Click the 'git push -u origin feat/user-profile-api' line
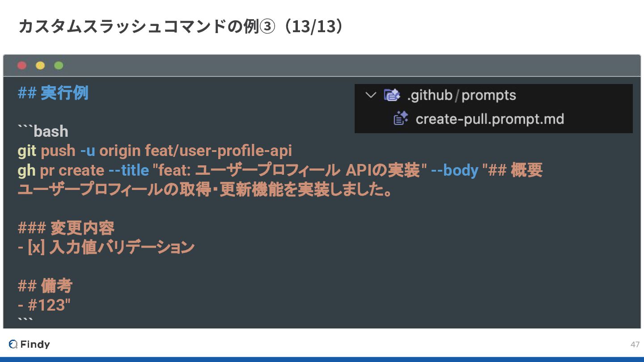The width and height of the screenshot is (644, 362). [x=155, y=151]
